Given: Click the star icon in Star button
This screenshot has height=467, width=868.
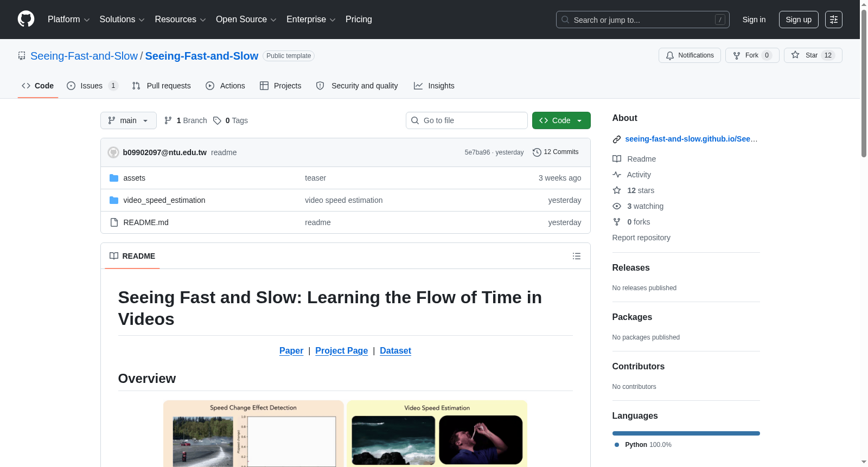Looking at the screenshot, I should pyautogui.click(x=795, y=55).
